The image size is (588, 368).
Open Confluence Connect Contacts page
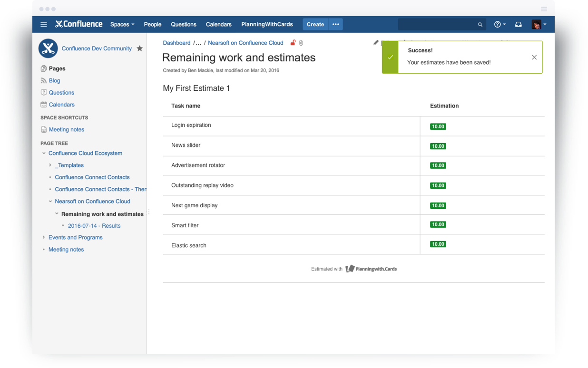(x=92, y=177)
